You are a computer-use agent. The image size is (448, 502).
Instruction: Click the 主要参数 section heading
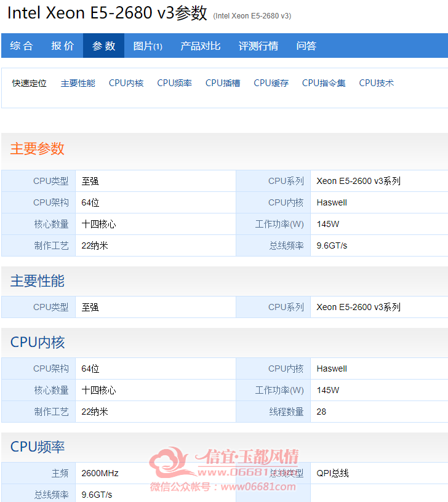point(37,149)
